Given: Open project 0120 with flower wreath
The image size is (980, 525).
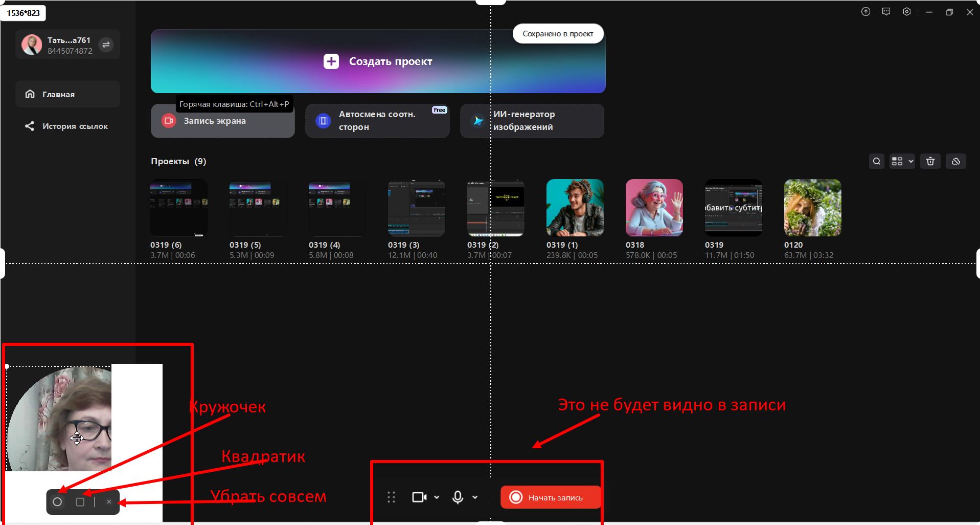Looking at the screenshot, I should pos(813,208).
